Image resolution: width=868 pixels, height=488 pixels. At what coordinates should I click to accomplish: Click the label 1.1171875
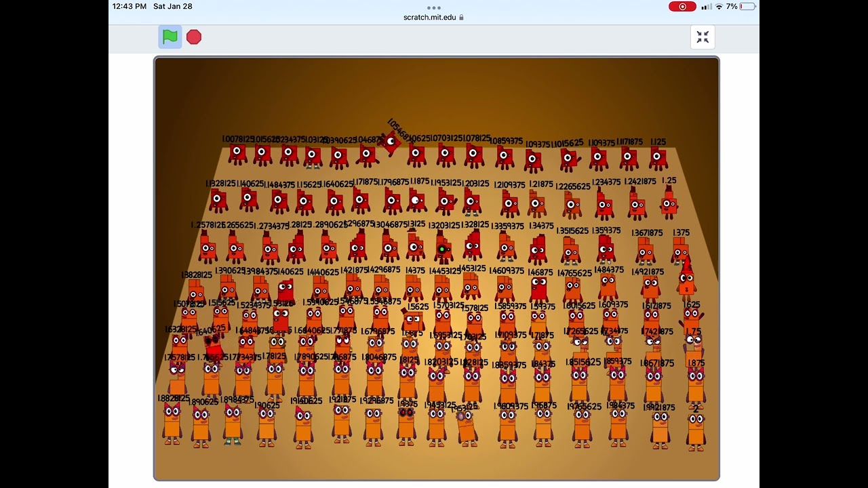pos(629,142)
